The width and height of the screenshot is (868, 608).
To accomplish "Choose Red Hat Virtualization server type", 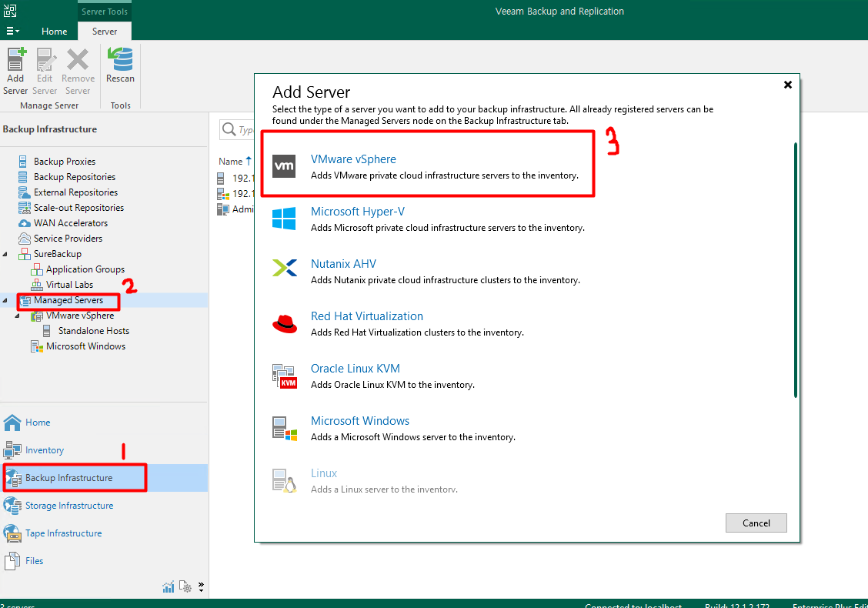I will point(366,316).
